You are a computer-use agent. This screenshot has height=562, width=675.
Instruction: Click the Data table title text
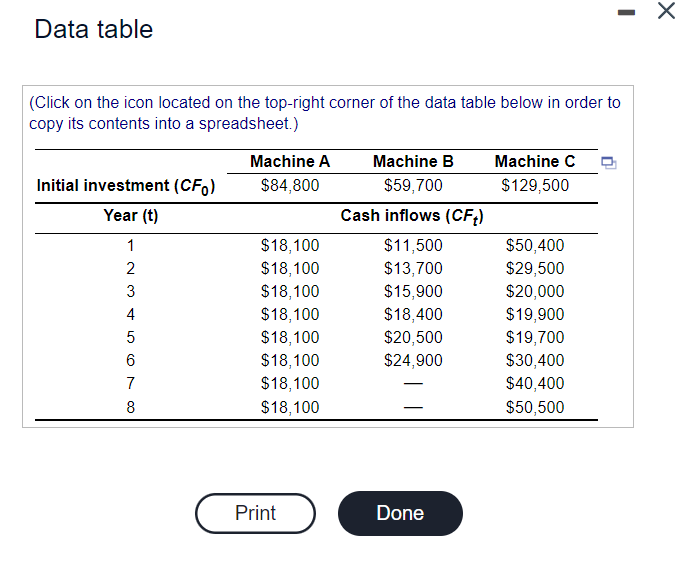94,29
